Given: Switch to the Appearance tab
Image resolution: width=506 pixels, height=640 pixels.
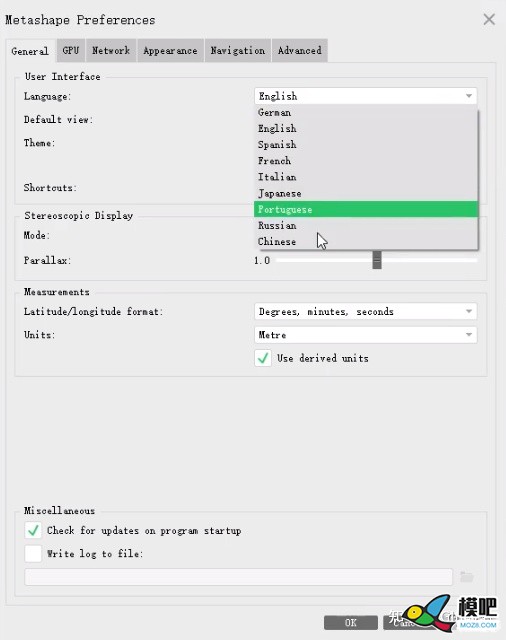Looking at the screenshot, I should [x=170, y=51].
